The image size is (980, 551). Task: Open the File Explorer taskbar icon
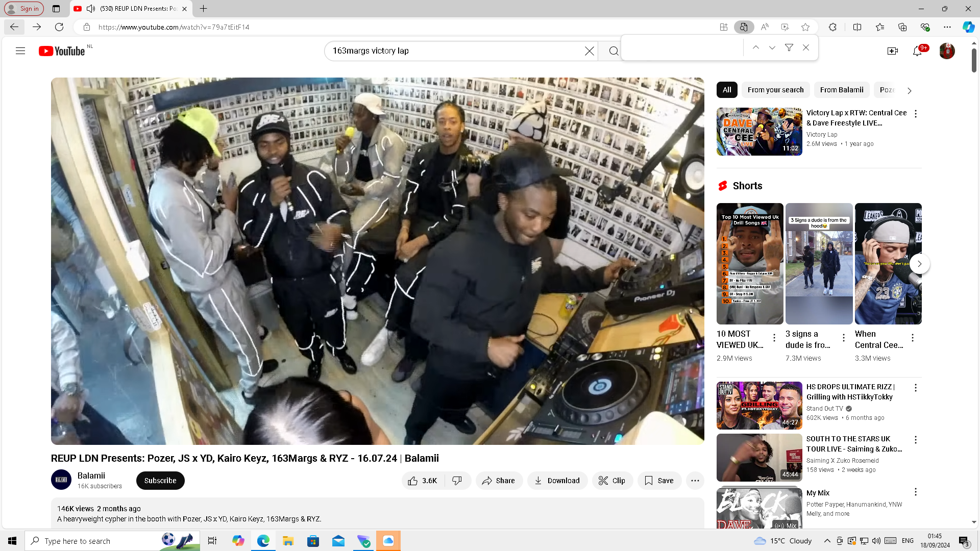click(288, 541)
